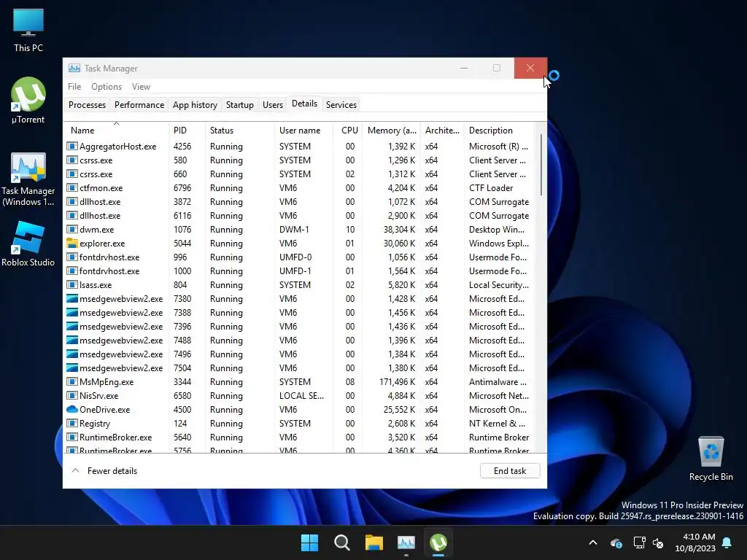Sort by User name column header
Image resolution: width=747 pixels, height=560 pixels.
click(x=303, y=130)
